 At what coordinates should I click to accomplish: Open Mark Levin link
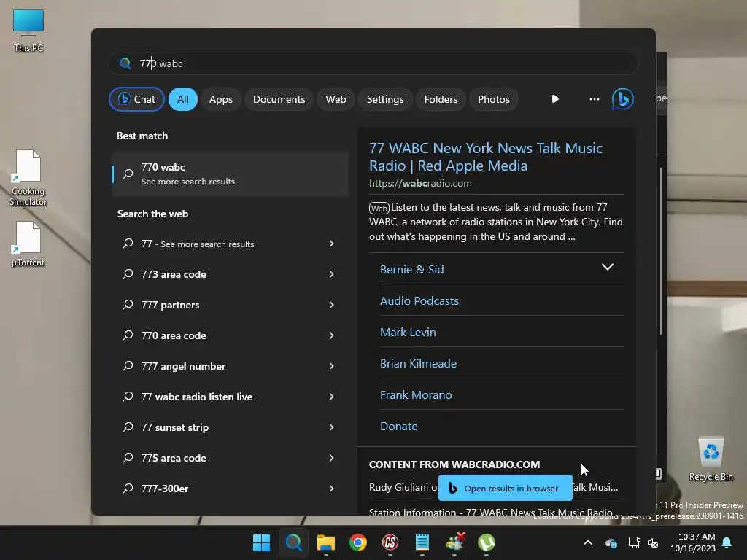pos(408,332)
